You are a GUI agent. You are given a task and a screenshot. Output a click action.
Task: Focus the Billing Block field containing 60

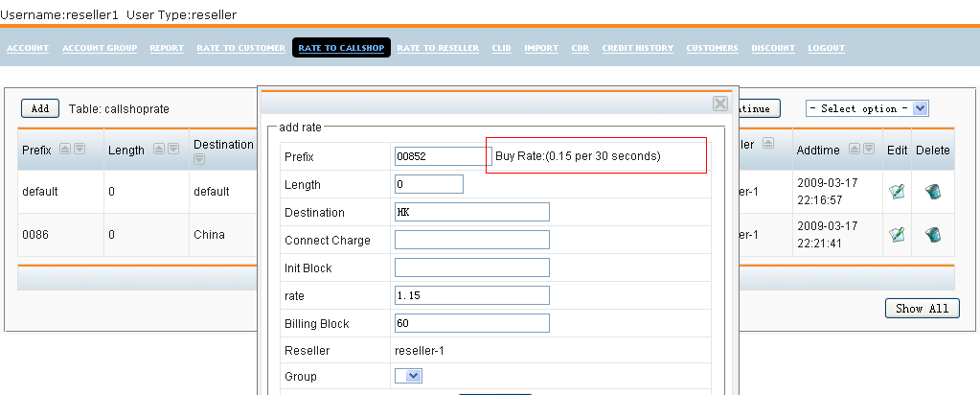(472, 323)
